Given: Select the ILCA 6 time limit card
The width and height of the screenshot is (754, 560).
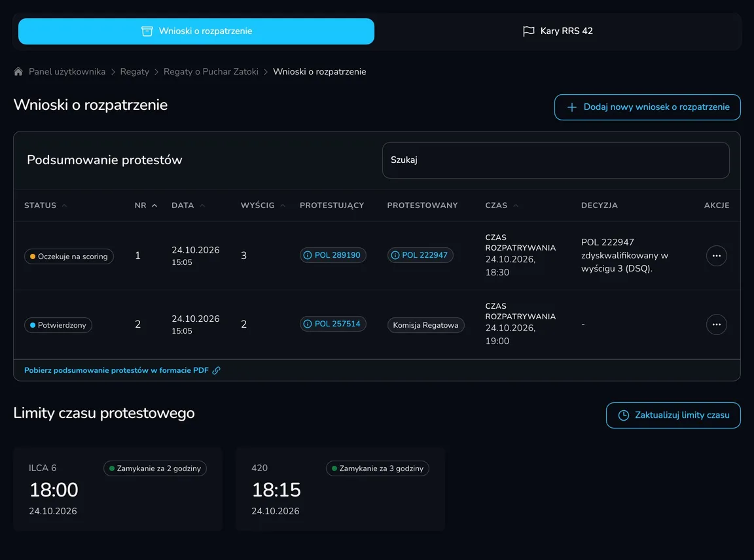Looking at the screenshot, I should pyautogui.click(x=118, y=489).
